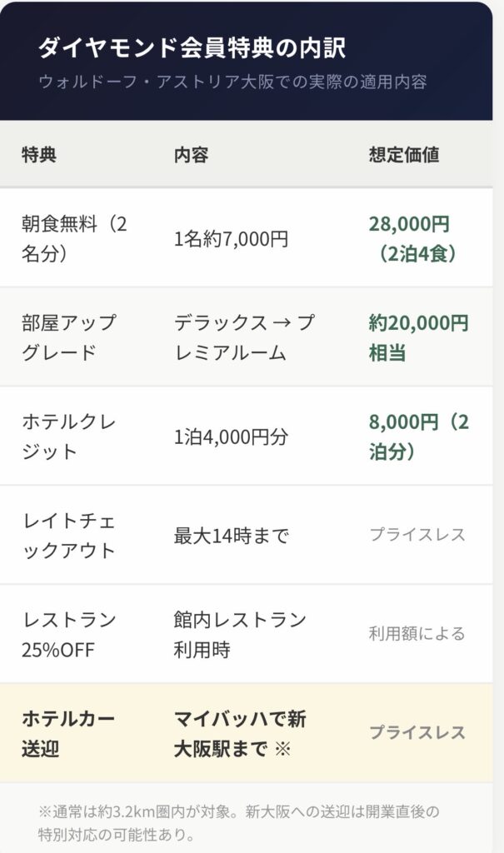Select the レイトチェックアウト benefit cell
The image size is (504, 853).
tap(69, 536)
